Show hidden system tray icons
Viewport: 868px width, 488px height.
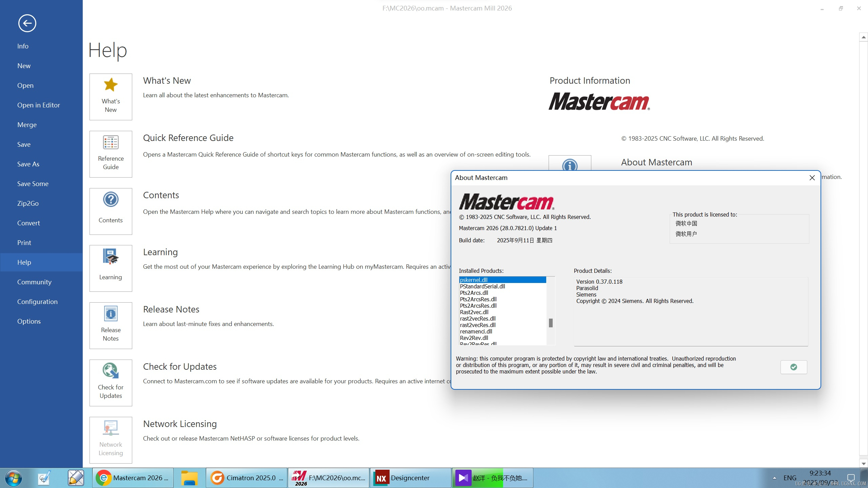774,478
